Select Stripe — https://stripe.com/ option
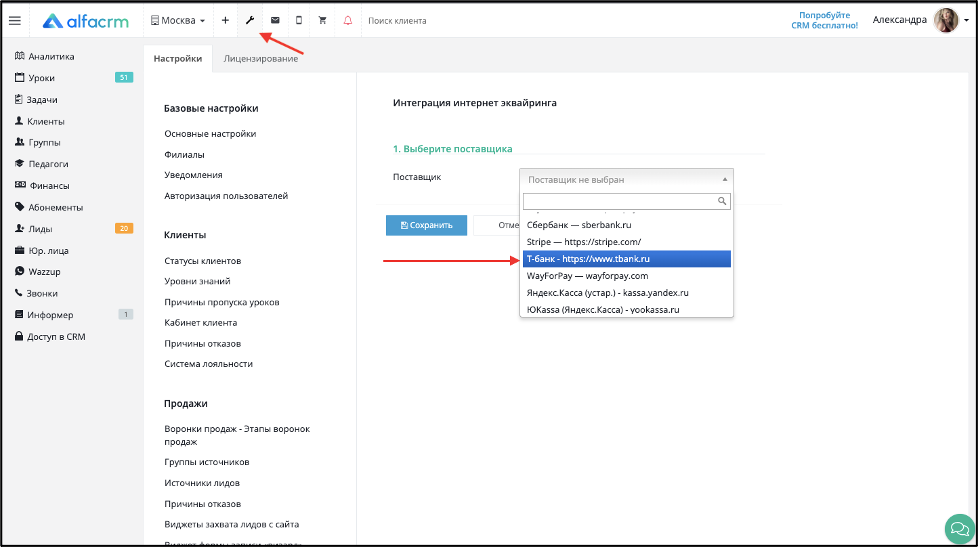 pos(627,242)
